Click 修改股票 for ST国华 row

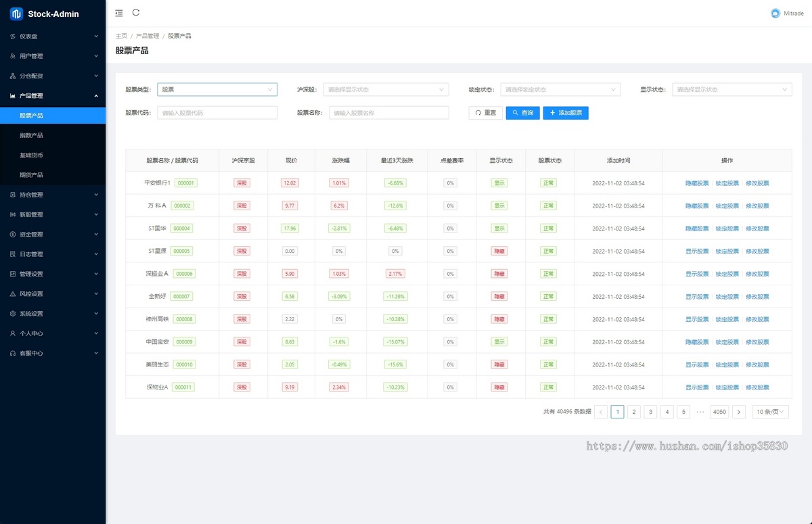pyautogui.click(x=758, y=229)
